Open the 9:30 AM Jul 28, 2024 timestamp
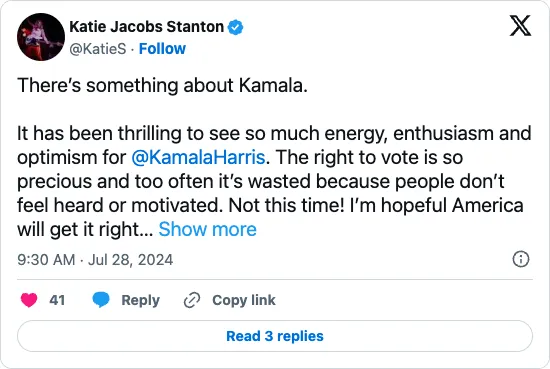Viewport: 550px width, 369px height. click(x=95, y=260)
